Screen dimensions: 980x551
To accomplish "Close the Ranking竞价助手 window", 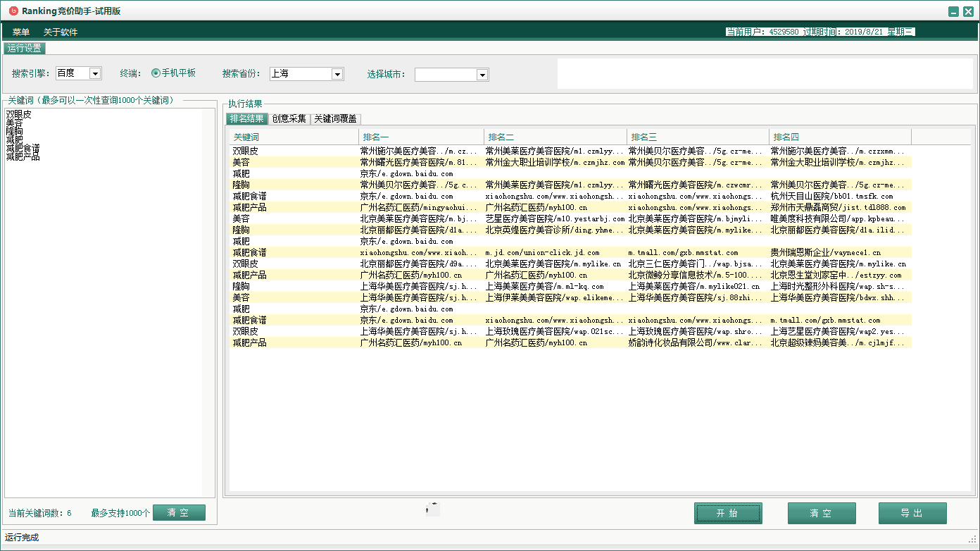I will (x=967, y=11).
